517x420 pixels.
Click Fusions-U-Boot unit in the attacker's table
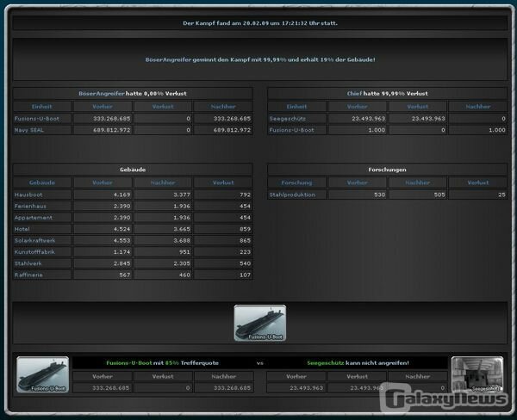click(36, 119)
